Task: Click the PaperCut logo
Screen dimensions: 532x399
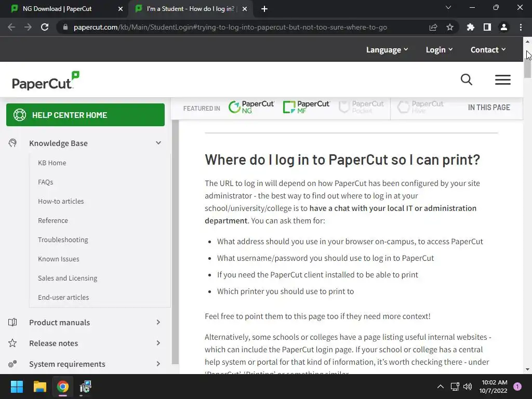Action: click(46, 81)
